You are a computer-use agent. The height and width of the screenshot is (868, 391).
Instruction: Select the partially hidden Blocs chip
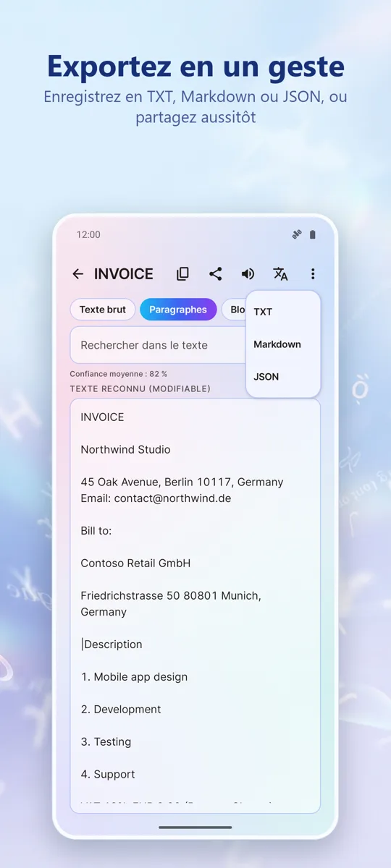234,310
